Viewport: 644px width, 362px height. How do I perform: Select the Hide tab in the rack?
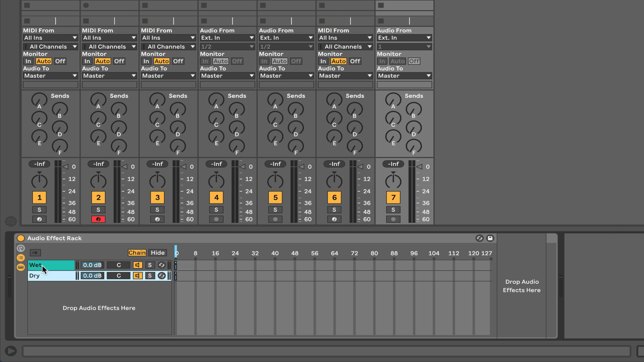click(x=158, y=253)
